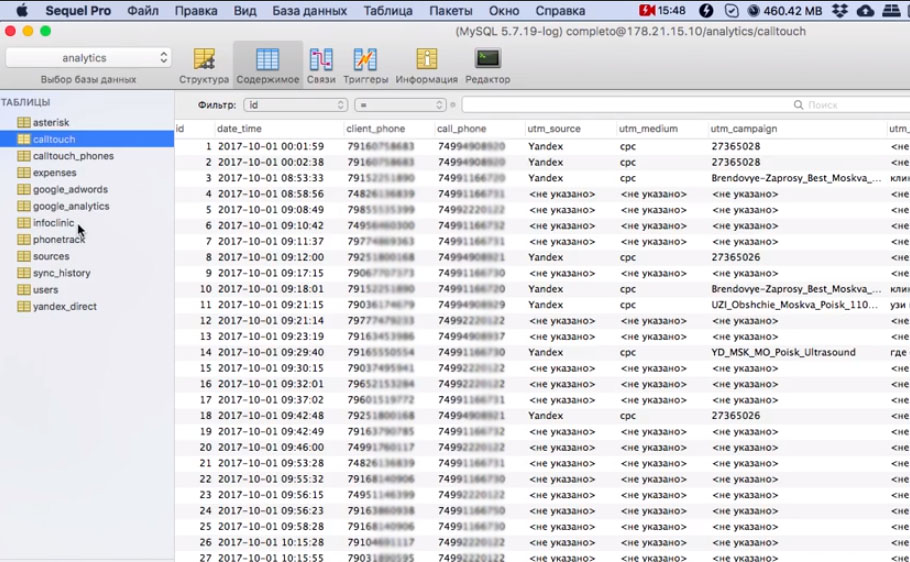The width and height of the screenshot is (910, 562).
Task: Open the База данных menu
Action: tap(309, 10)
